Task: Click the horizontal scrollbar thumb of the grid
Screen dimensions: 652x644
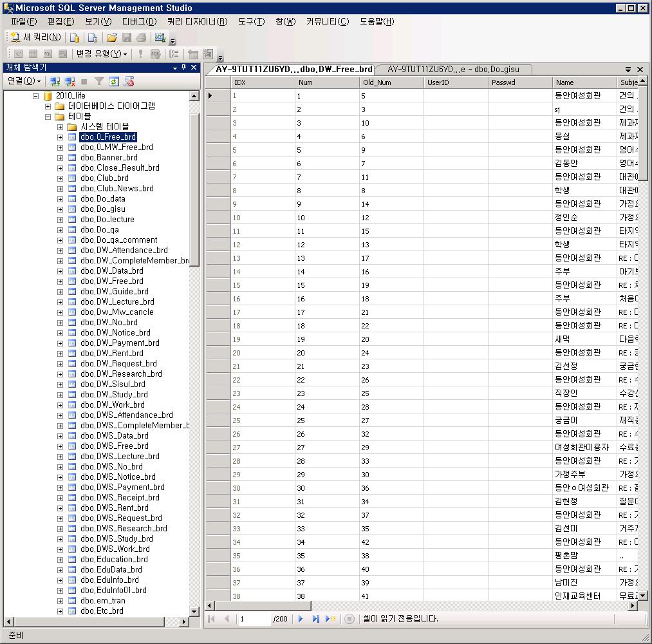Action: point(263,606)
